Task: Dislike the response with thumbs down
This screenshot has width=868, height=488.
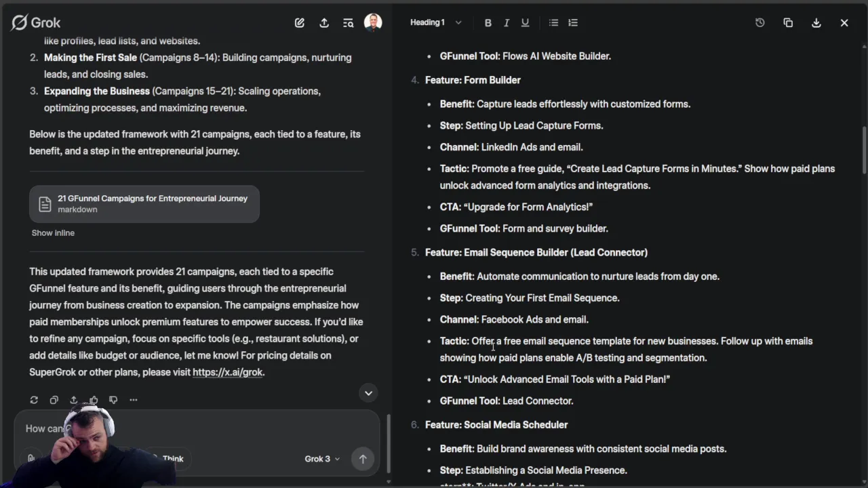Action: [x=113, y=400]
